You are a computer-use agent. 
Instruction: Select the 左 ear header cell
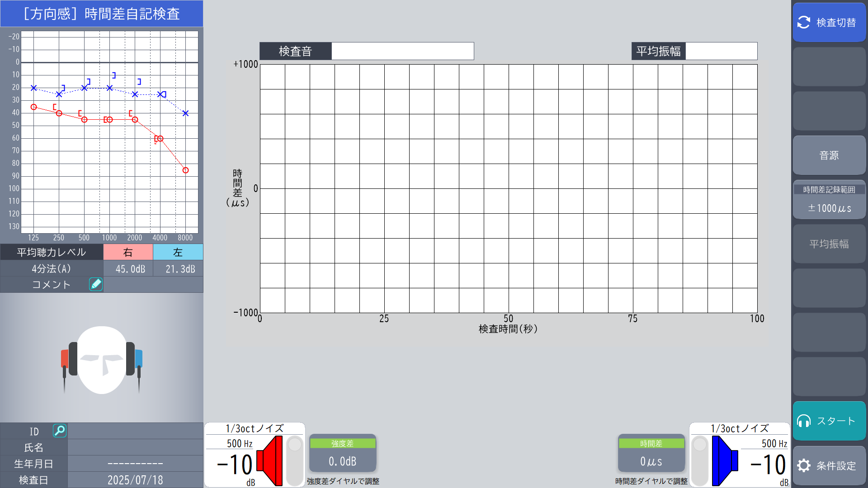[178, 252]
